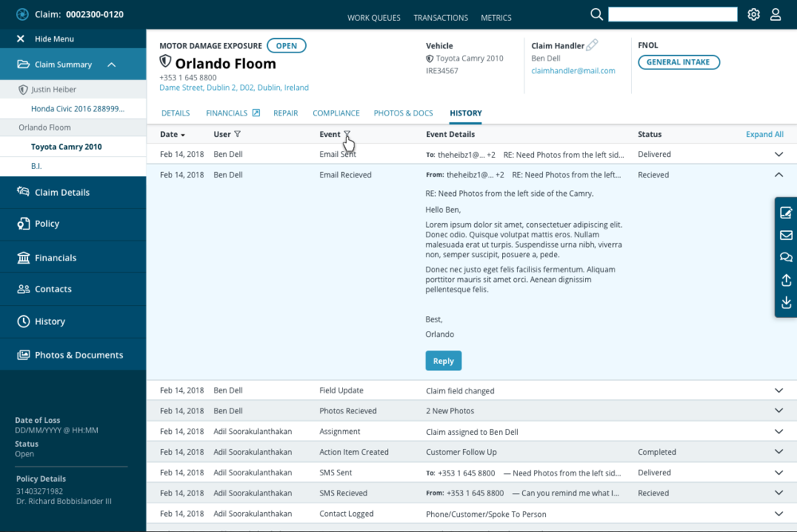This screenshot has height=532, width=797.
Task: Click the Reply button in the email thread
Action: (x=443, y=360)
